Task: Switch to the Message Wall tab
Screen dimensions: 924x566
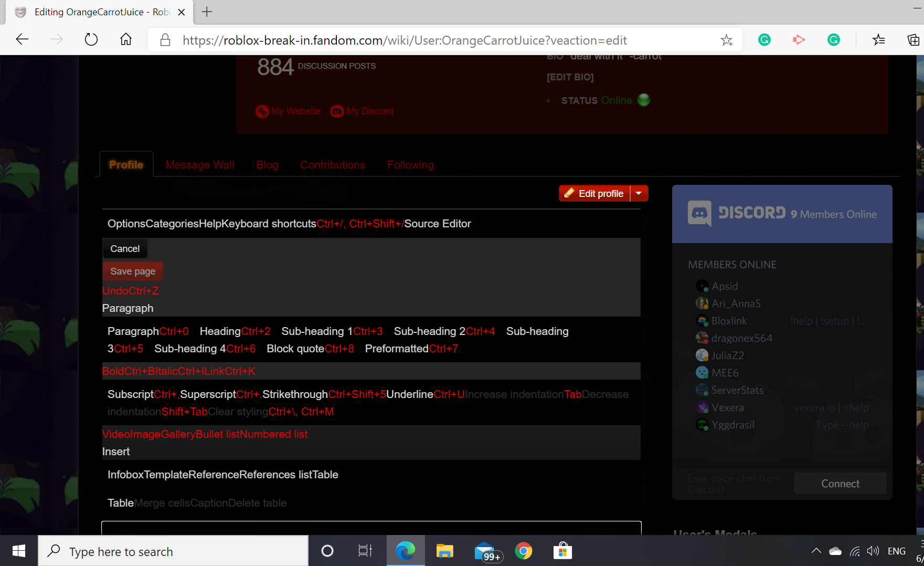Action: click(x=200, y=165)
